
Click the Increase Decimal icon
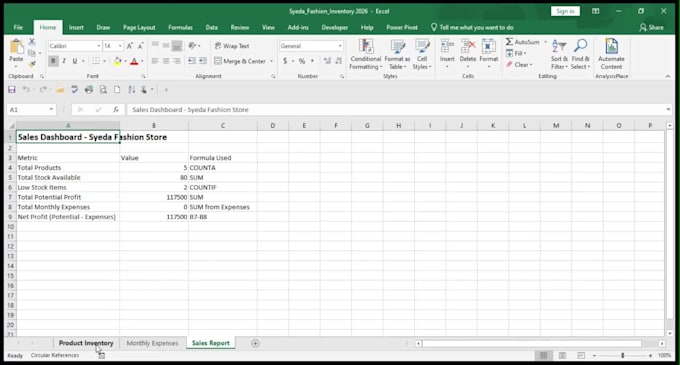(327, 61)
